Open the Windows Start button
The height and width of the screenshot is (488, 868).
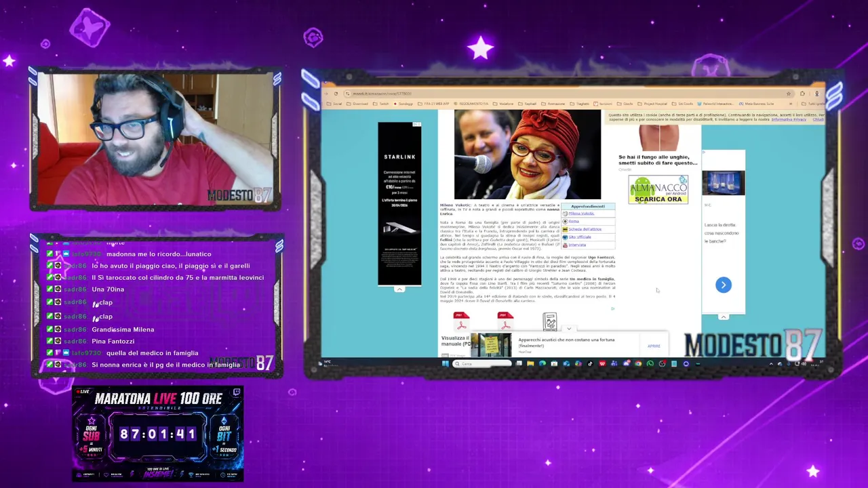click(x=446, y=363)
